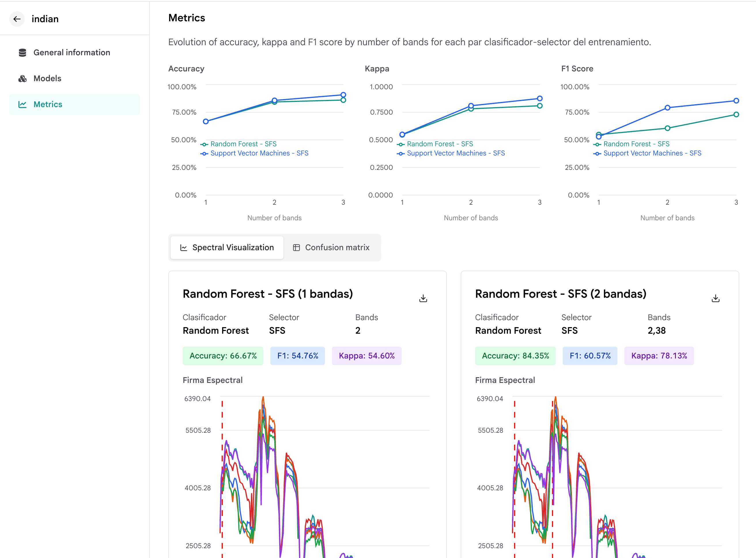The width and height of the screenshot is (756, 558).
Task: Select Metrics in the sidebar
Action: click(x=74, y=104)
